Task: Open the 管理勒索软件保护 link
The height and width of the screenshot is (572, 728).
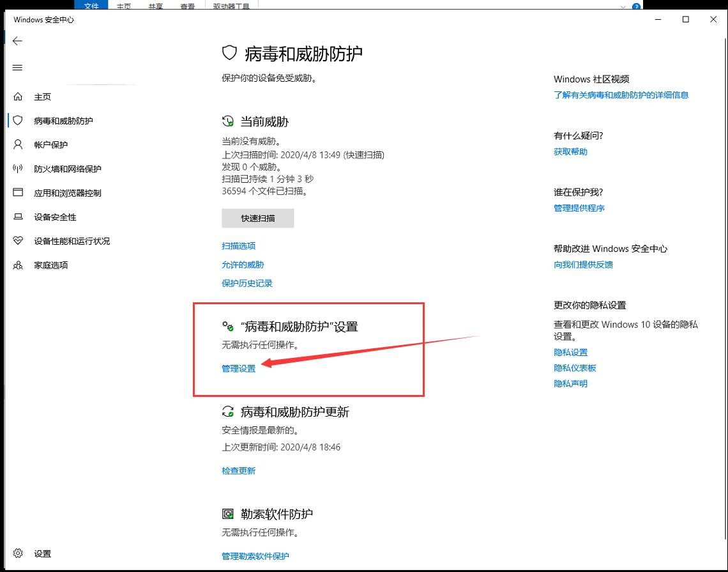Action: click(255, 556)
